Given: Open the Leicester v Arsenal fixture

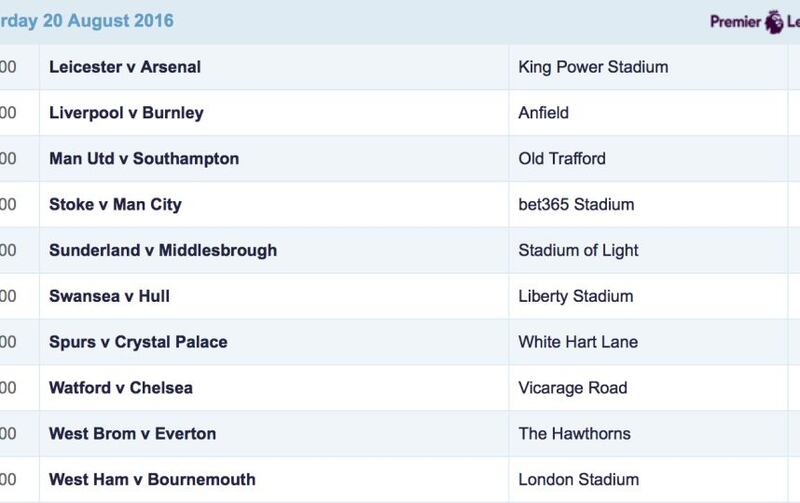Looking at the screenshot, I should click(125, 67).
